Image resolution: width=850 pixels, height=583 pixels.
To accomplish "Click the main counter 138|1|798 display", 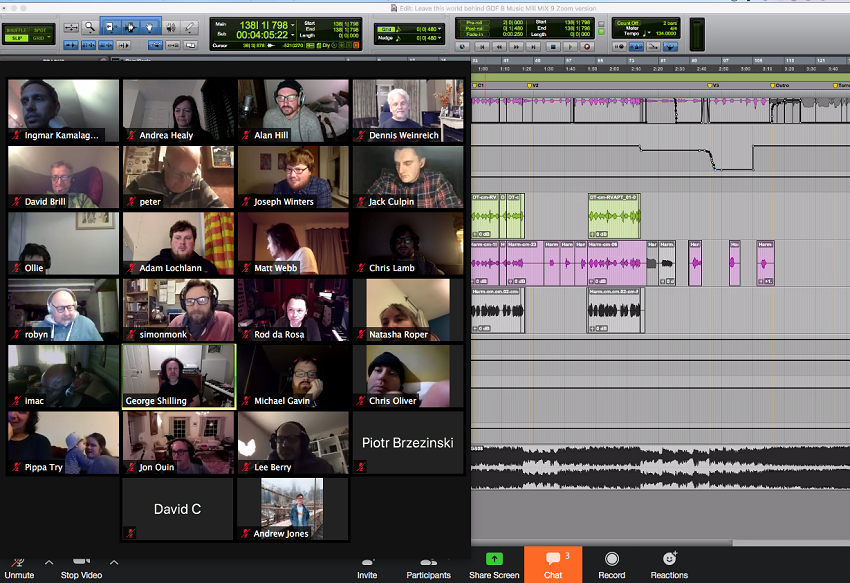I will coord(264,25).
